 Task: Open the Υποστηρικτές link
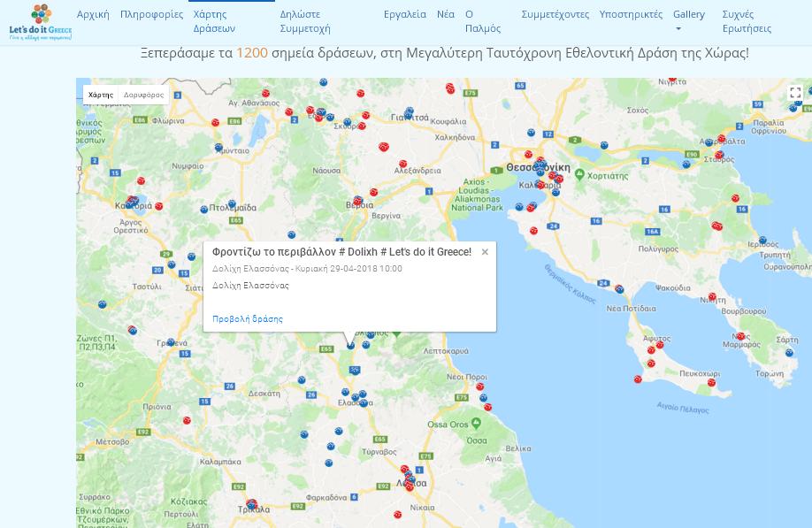tap(631, 14)
